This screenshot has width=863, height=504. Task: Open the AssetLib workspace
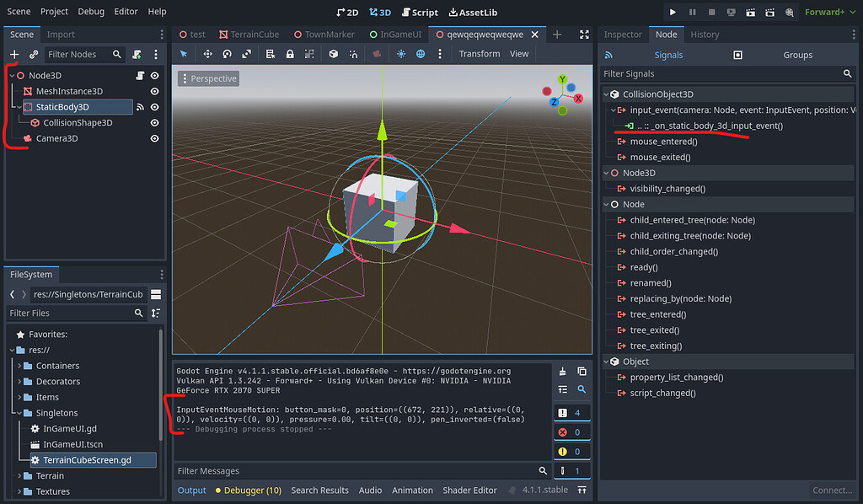[473, 12]
